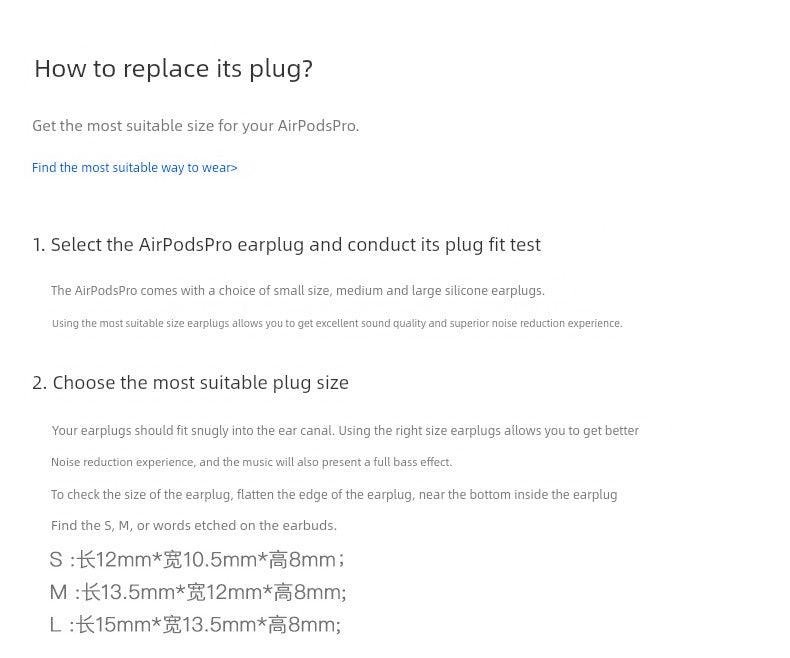Click the line about small, medium and large silicone earplugs
The width and height of the screenshot is (790, 658).
(298, 291)
